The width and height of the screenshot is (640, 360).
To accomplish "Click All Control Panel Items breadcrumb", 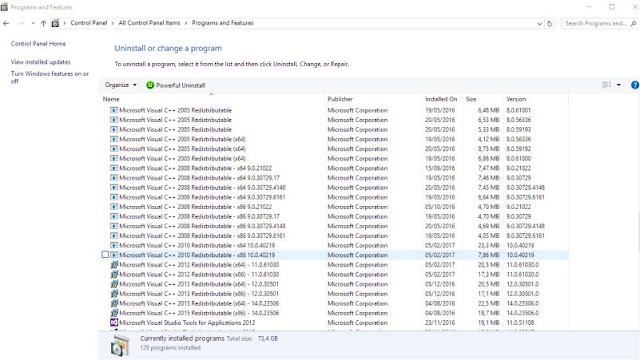I will pos(149,23).
